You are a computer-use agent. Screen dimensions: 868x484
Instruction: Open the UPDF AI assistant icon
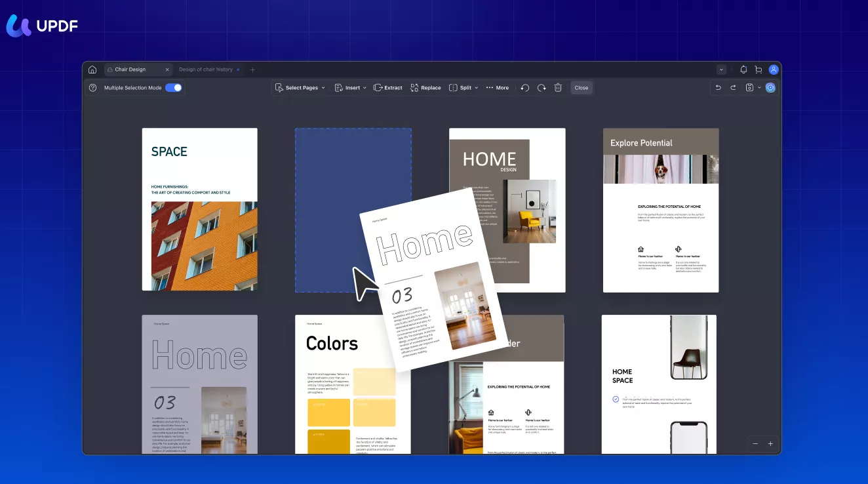pos(770,88)
